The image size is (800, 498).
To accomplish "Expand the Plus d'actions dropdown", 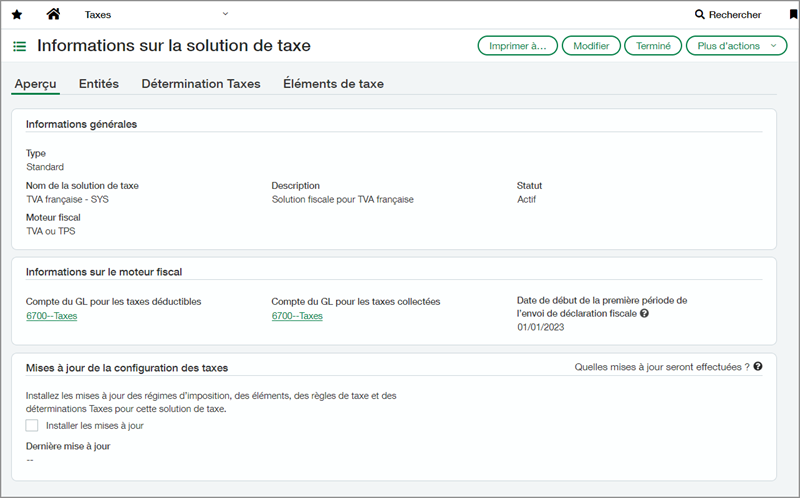I will [x=736, y=46].
